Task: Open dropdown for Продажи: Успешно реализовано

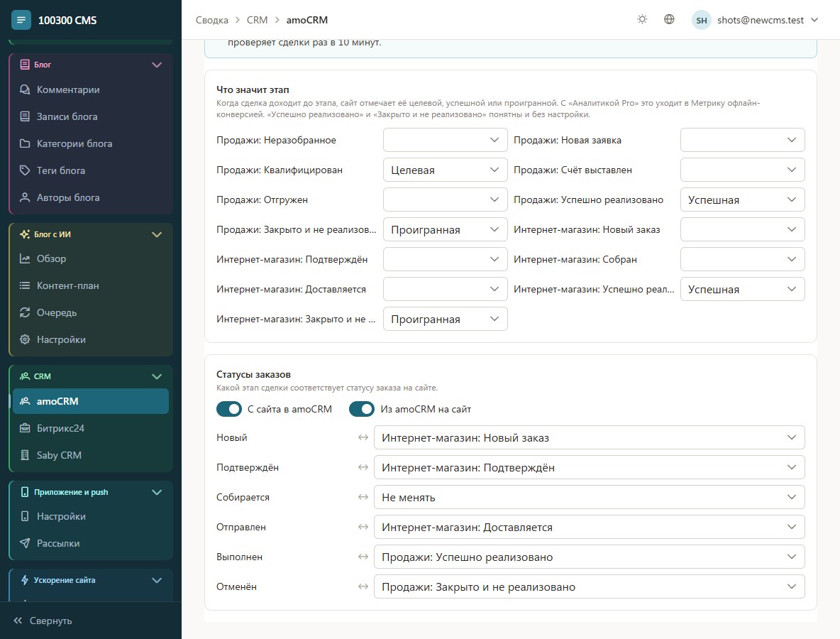Action: [743, 200]
